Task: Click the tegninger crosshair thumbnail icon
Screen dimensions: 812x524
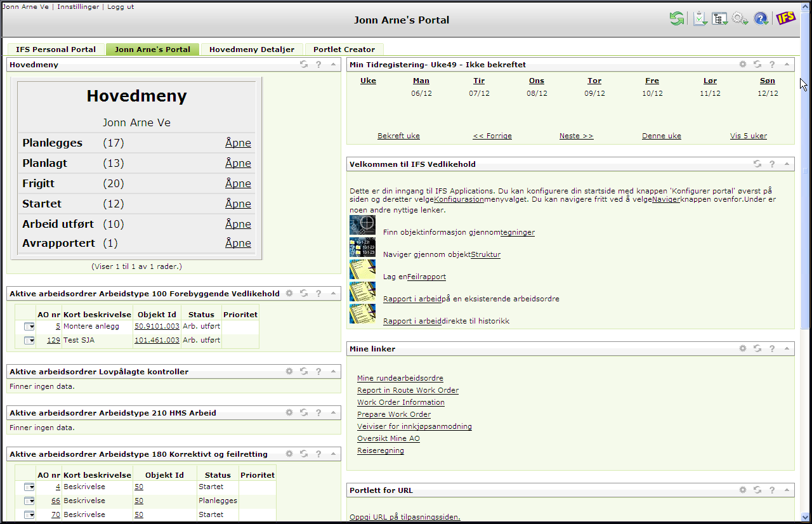Action: pos(362,225)
